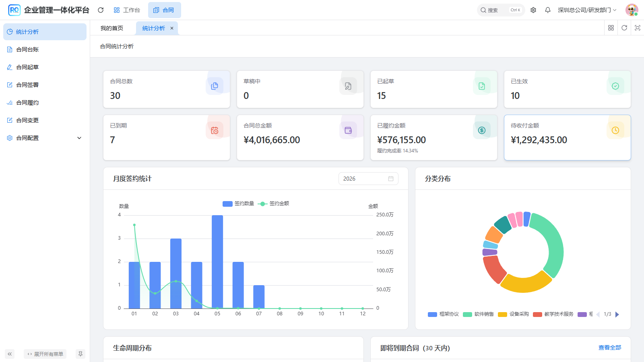
Task: Click the 待收付金额 clock icon
Action: click(x=615, y=130)
